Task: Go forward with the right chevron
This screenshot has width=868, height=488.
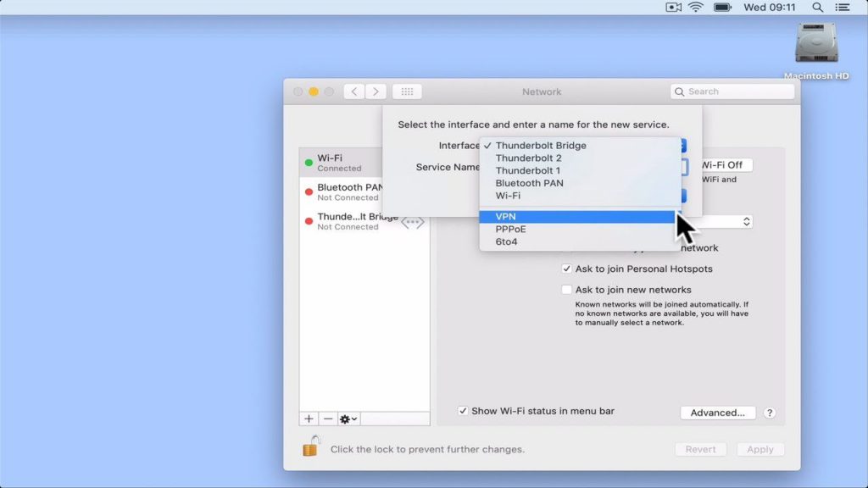Action: (x=376, y=91)
